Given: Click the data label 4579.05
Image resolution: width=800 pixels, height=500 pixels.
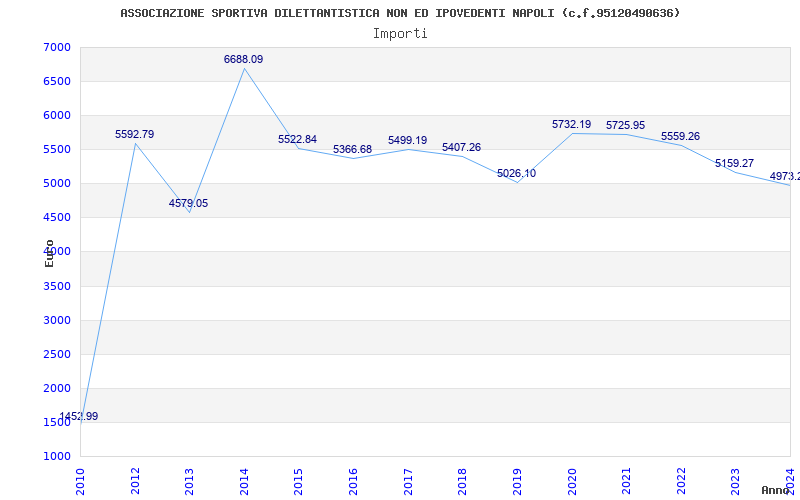Looking at the screenshot, I should coord(188,204).
